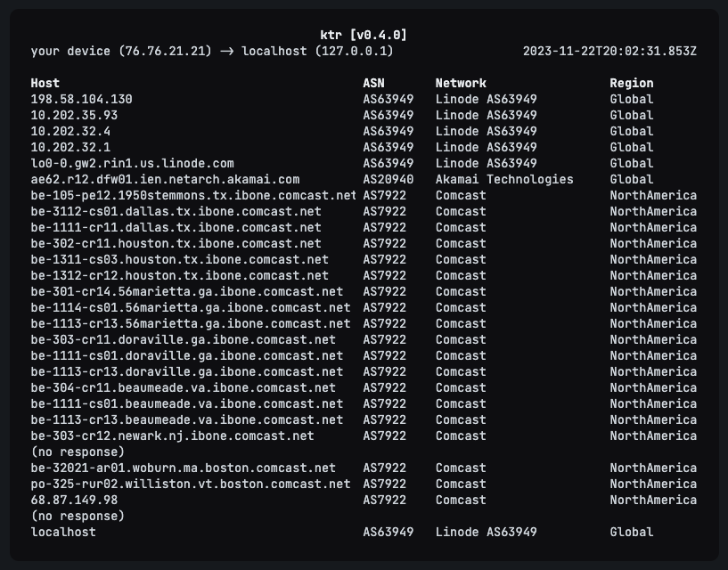Click the timestamp 2023-11-22T20:02:31.853Z

click(609, 51)
